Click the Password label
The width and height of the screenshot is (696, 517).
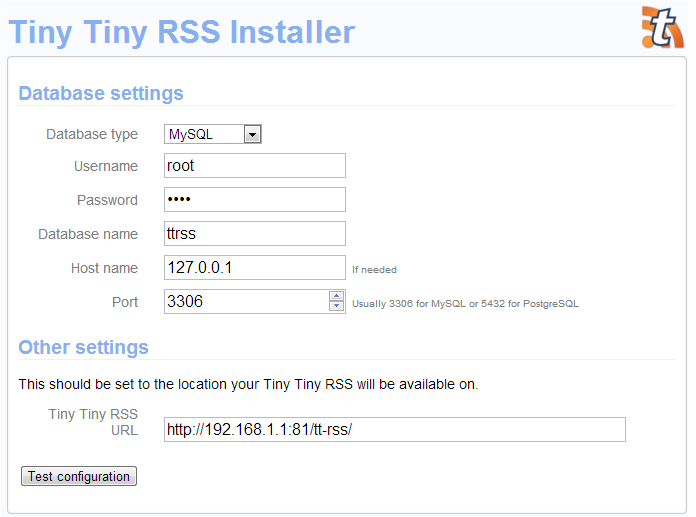click(107, 200)
